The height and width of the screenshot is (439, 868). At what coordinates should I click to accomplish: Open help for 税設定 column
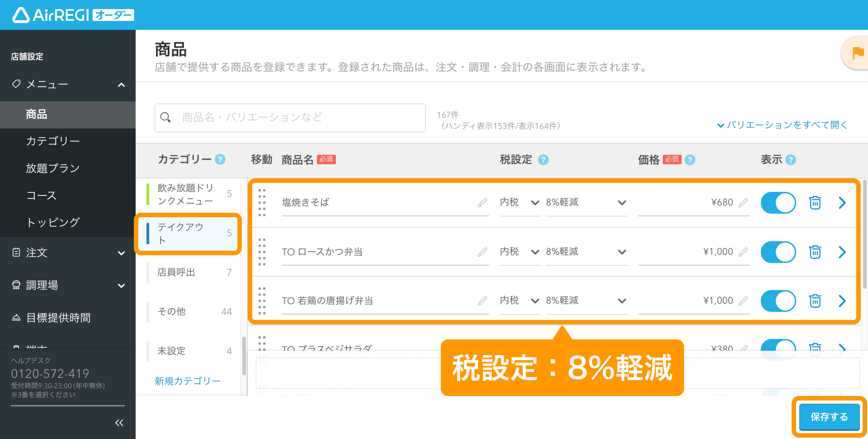click(x=543, y=160)
